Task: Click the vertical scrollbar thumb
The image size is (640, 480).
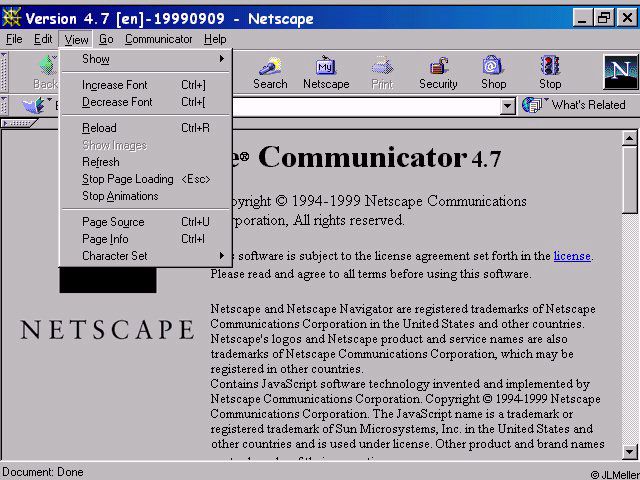Action: 629,180
